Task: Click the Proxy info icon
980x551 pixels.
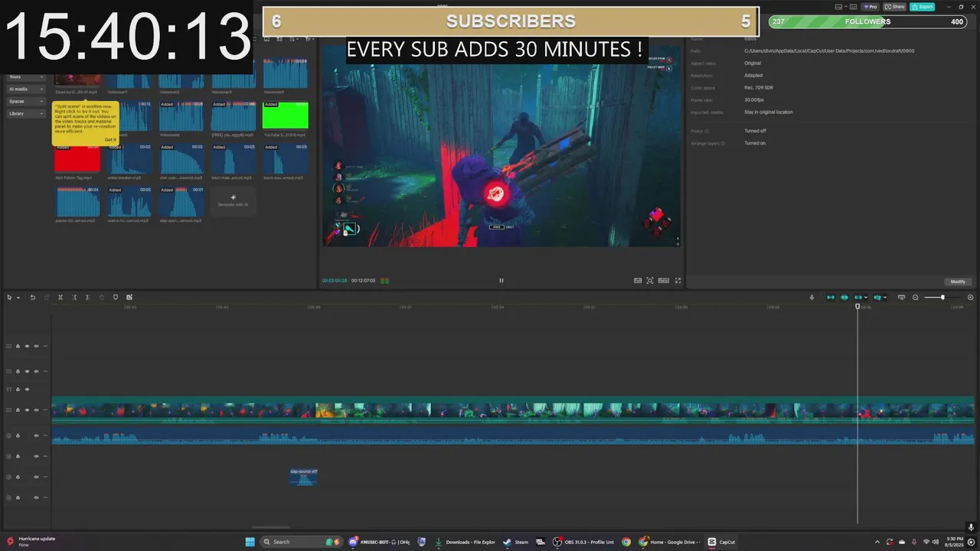Action: pyautogui.click(x=707, y=131)
